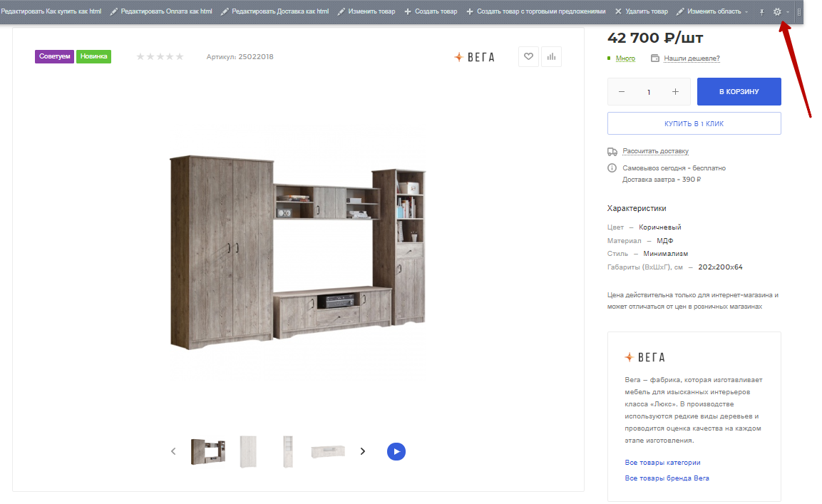Click the Советуем purple badge
The image size is (822, 504).
pyautogui.click(x=54, y=56)
